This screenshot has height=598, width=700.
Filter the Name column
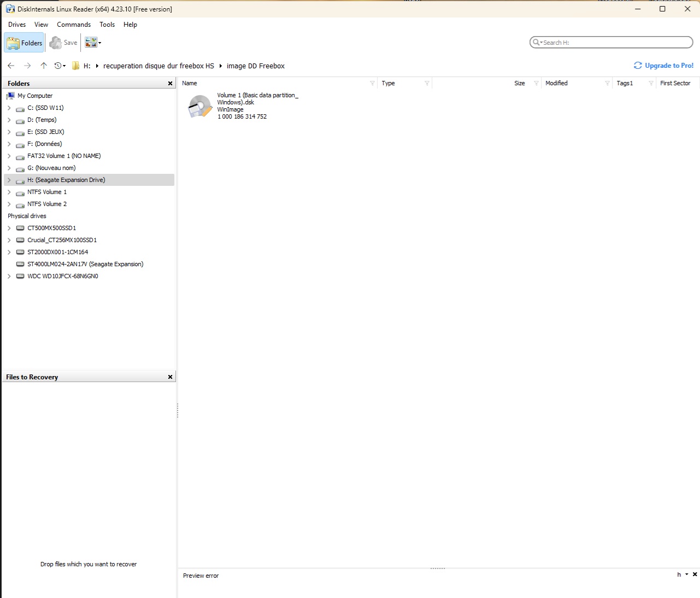point(372,83)
